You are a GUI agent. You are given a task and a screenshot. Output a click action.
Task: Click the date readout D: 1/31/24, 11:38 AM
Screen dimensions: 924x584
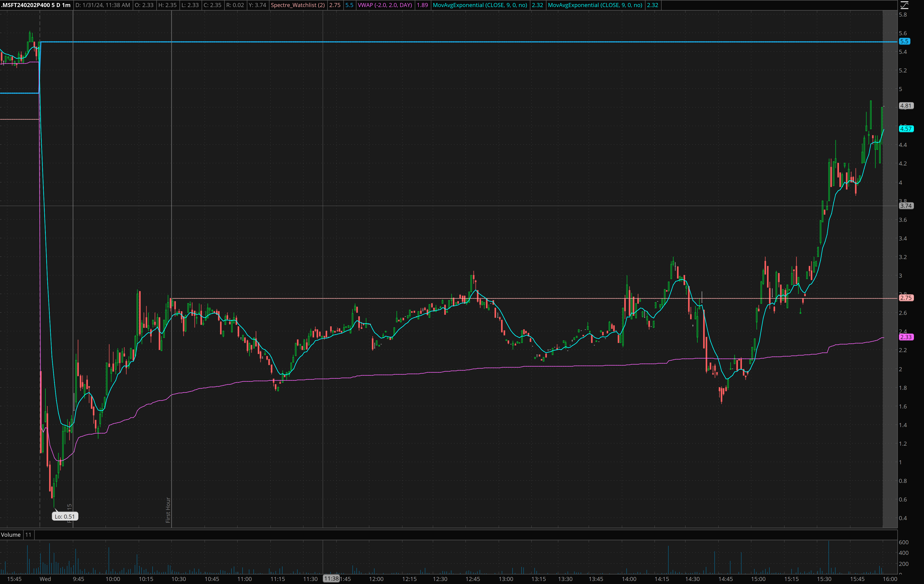pyautogui.click(x=103, y=5)
